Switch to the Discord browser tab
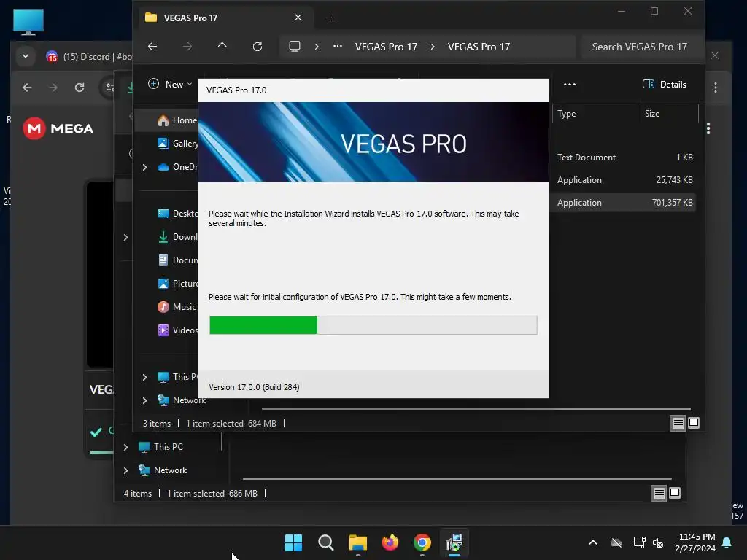The height and width of the screenshot is (560, 747). pyautogui.click(x=88, y=57)
